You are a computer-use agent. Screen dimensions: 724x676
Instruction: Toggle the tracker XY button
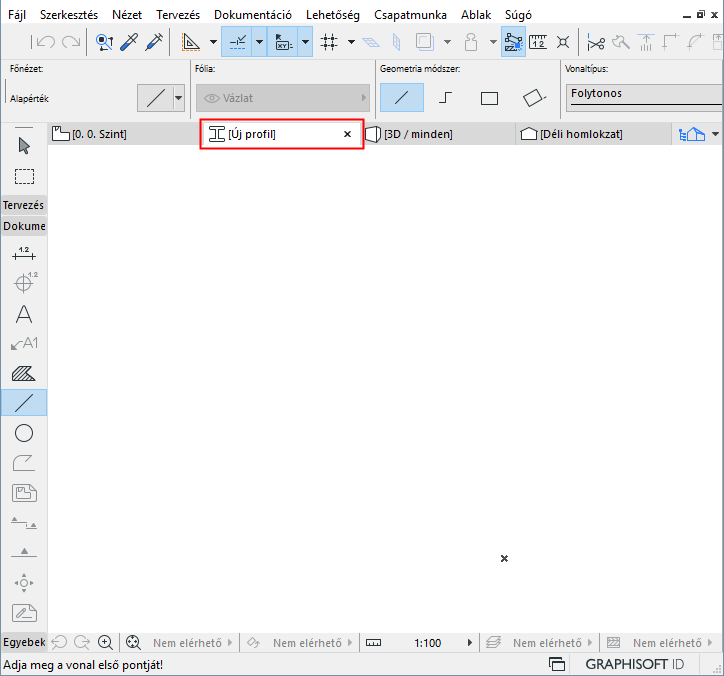click(283, 42)
